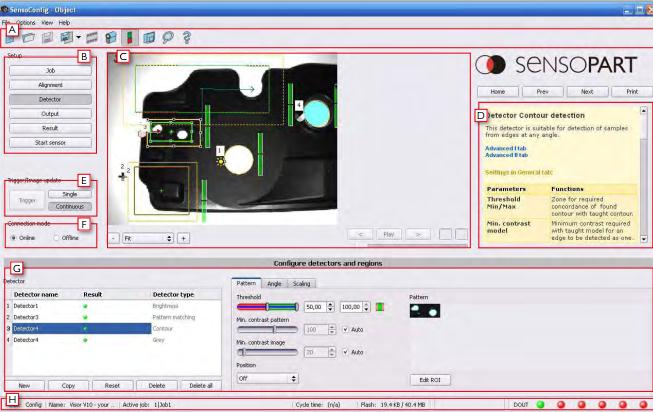Expand the arrow next to the toolbar image icon
The height and width of the screenshot is (412, 653).
coord(77,38)
